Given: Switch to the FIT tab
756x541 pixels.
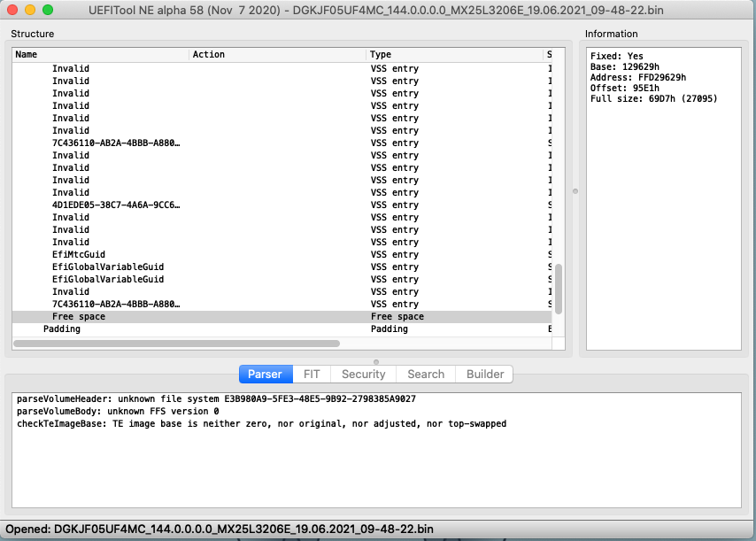Looking at the screenshot, I should 312,375.
